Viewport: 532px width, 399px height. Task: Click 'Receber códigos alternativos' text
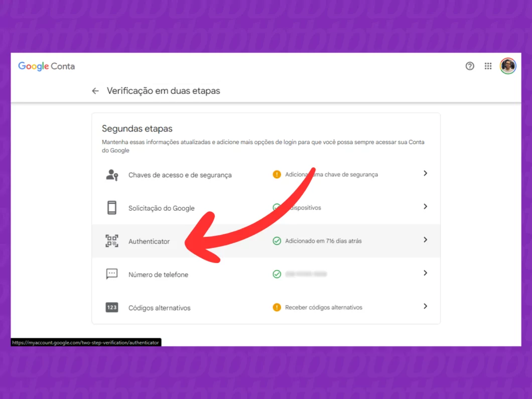(x=324, y=307)
